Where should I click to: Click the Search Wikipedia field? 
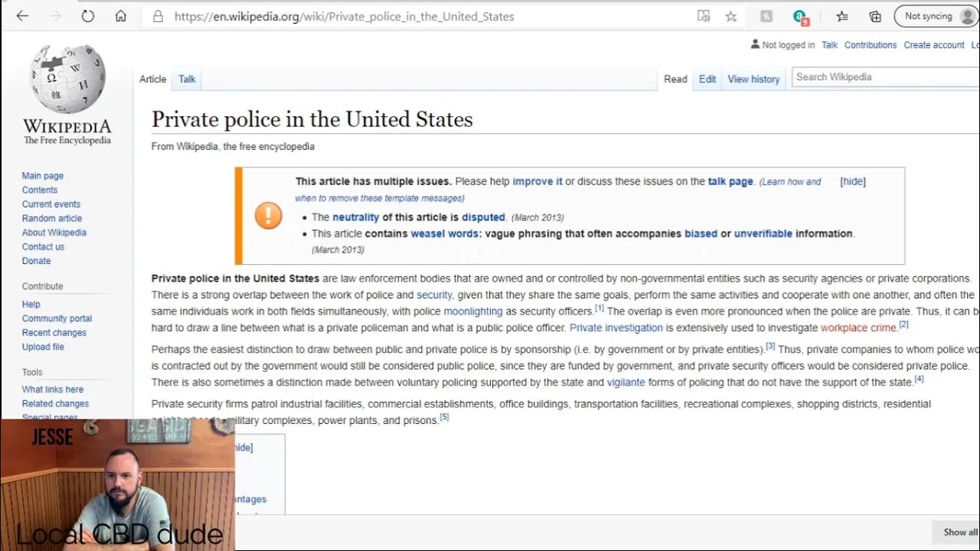pos(884,77)
